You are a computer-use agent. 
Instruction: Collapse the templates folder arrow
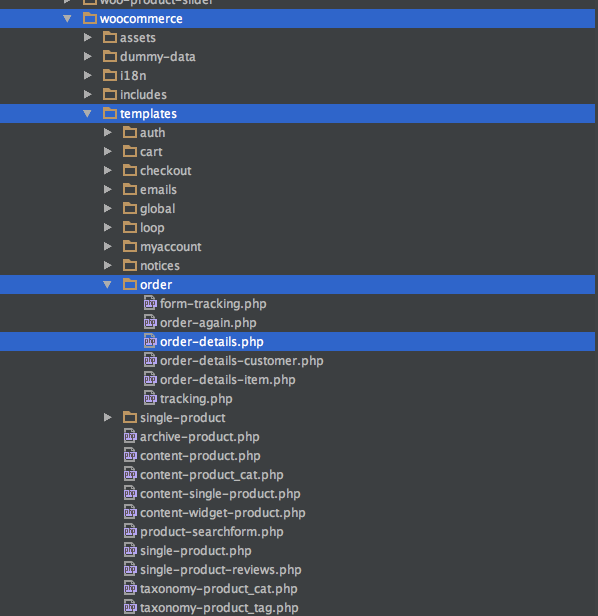[87, 114]
